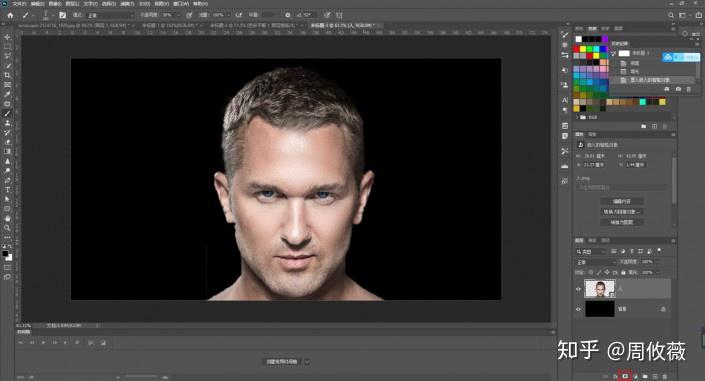Expand the swatches folder group
This screenshot has width=705, height=381.
(x=577, y=117)
